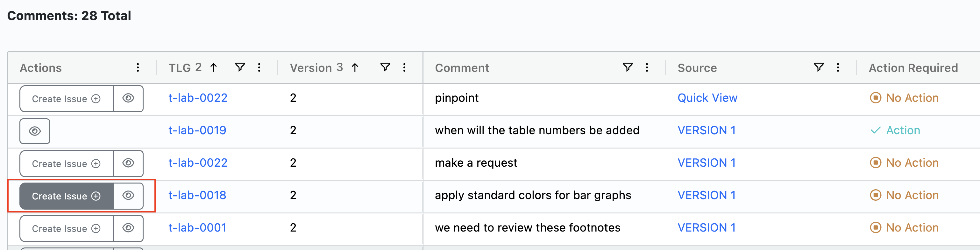Click Create Issue for the highlighted t-lab-0018 row
980x250 pixels.
coord(66,196)
